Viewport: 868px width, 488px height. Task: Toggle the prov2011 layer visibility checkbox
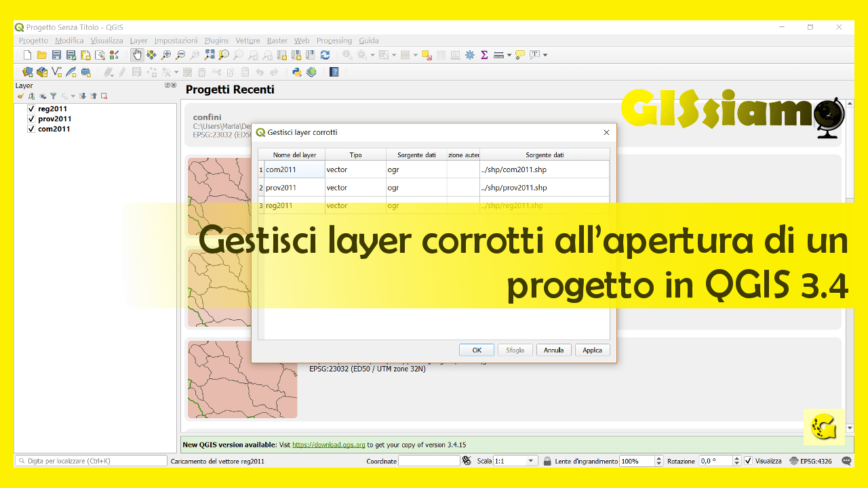click(31, 119)
